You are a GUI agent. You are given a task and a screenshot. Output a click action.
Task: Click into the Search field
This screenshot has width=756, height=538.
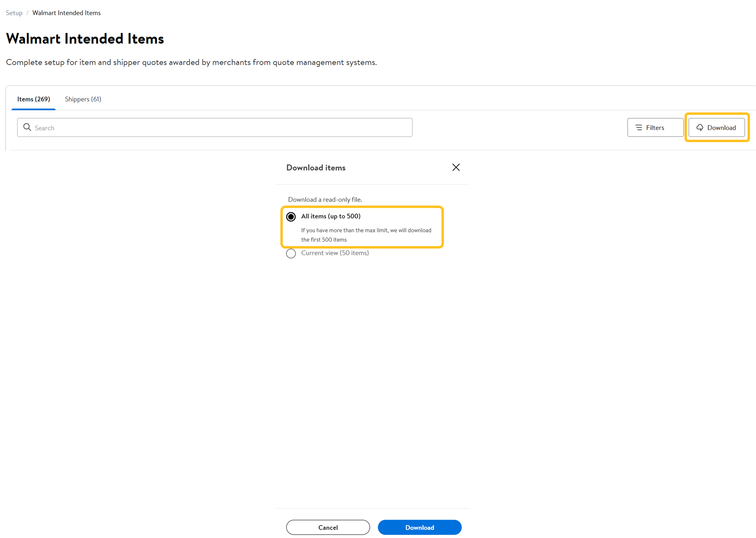[x=215, y=127]
